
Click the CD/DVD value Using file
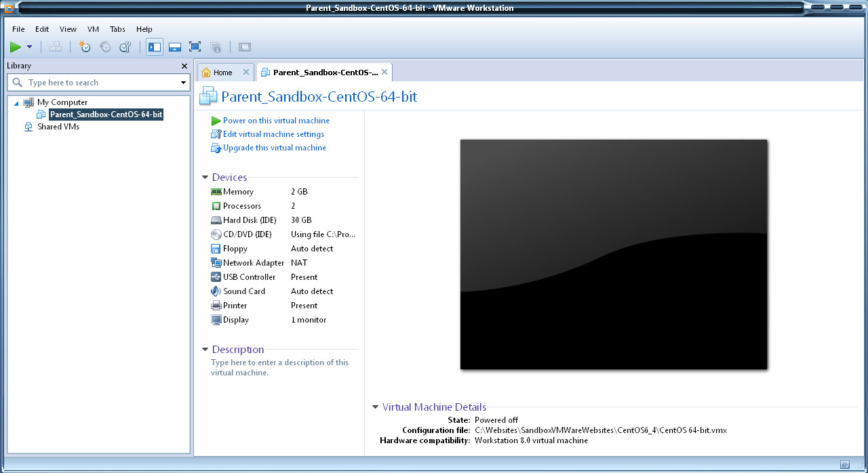tap(323, 234)
